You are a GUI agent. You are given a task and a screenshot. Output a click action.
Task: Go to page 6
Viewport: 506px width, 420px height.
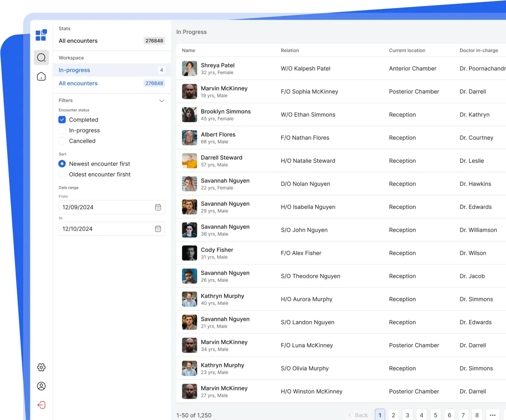click(449, 415)
